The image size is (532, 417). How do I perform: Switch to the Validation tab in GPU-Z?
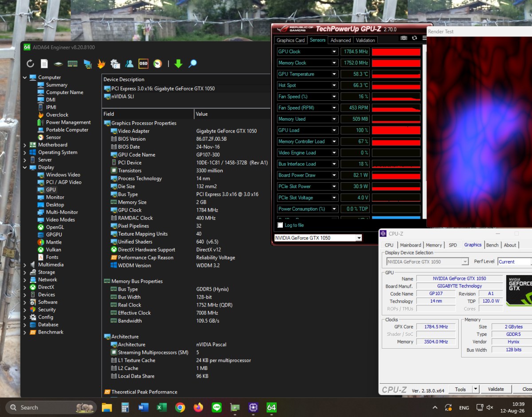(365, 40)
